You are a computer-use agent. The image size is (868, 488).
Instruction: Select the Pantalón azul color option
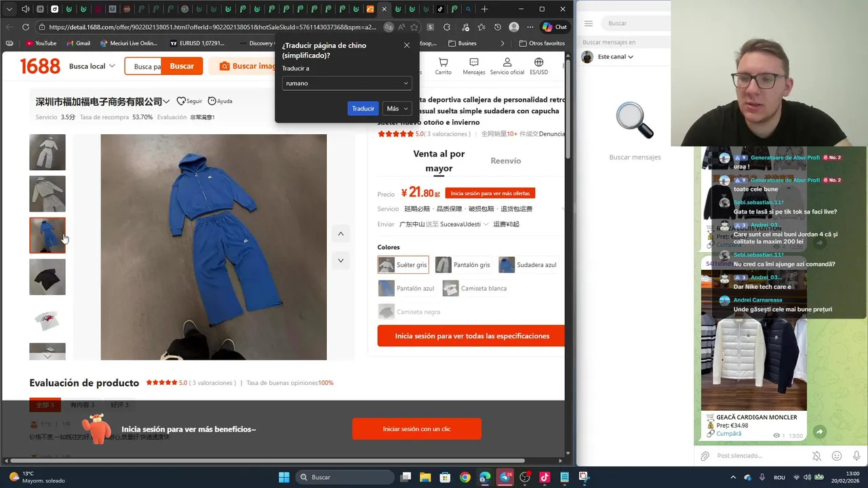[x=407, y=288]
